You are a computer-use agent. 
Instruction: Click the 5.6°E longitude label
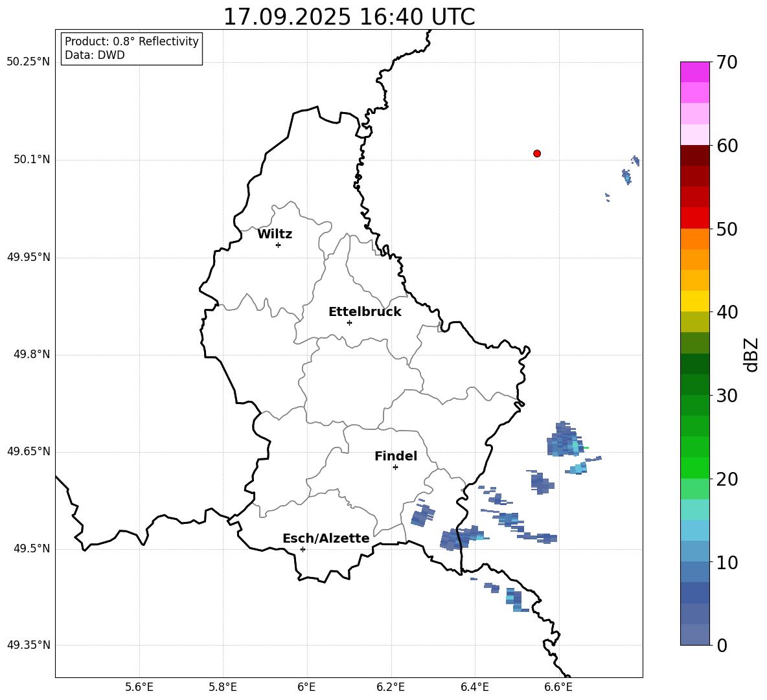click(x=139, y=688)
